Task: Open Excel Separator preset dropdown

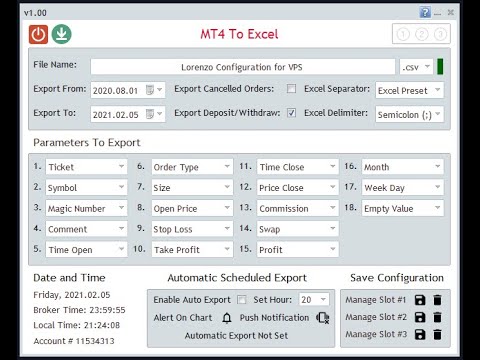Action: (x=409, y=90)
